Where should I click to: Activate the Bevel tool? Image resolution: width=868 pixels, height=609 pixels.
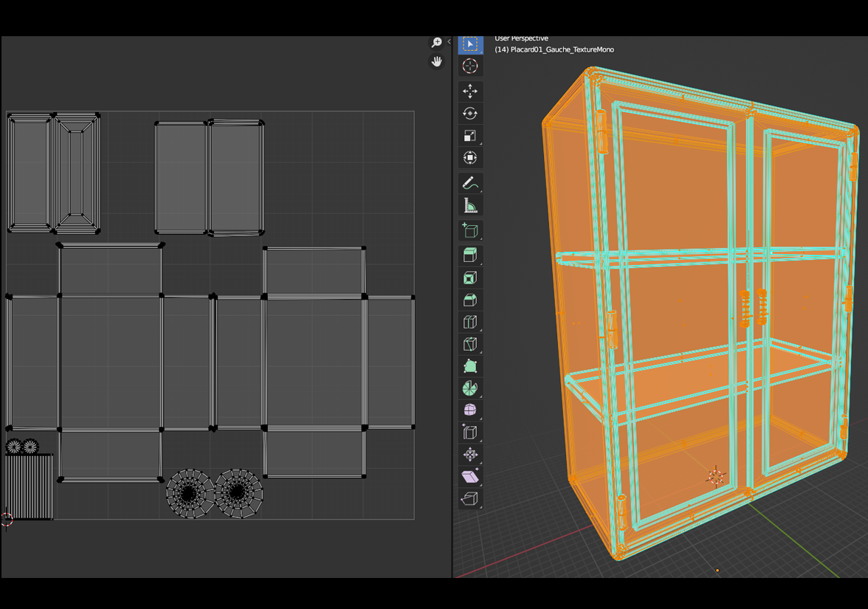pyautogui.click(x=470, y=300)
